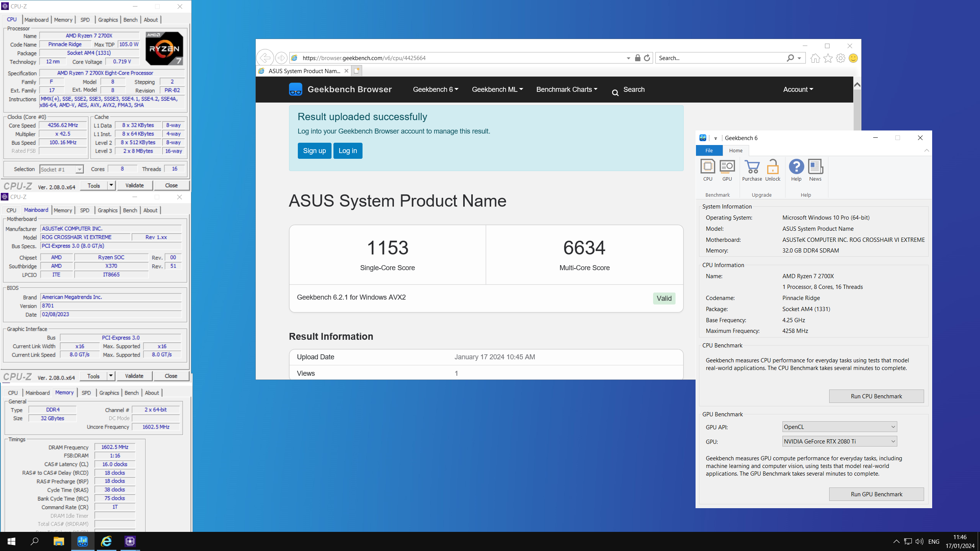Viewport: 980px width, 551px height.
Task: Click the browser search magnifier icon
Action: click(x=790, y=58)
